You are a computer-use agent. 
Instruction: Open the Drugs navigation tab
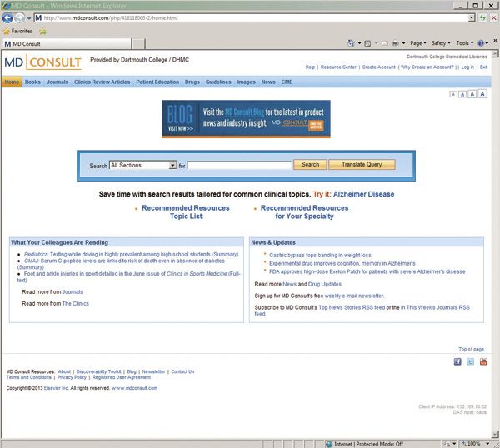coord(192,82)
